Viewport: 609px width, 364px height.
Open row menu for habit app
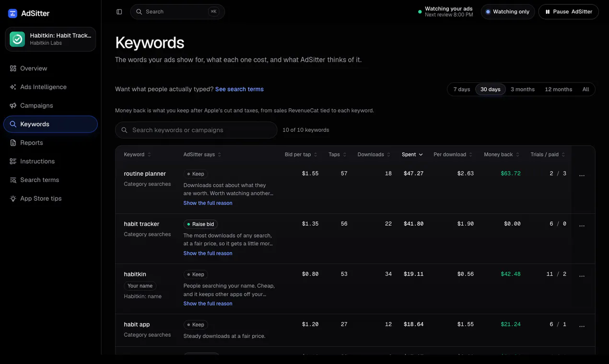click(x=582, y=326)
